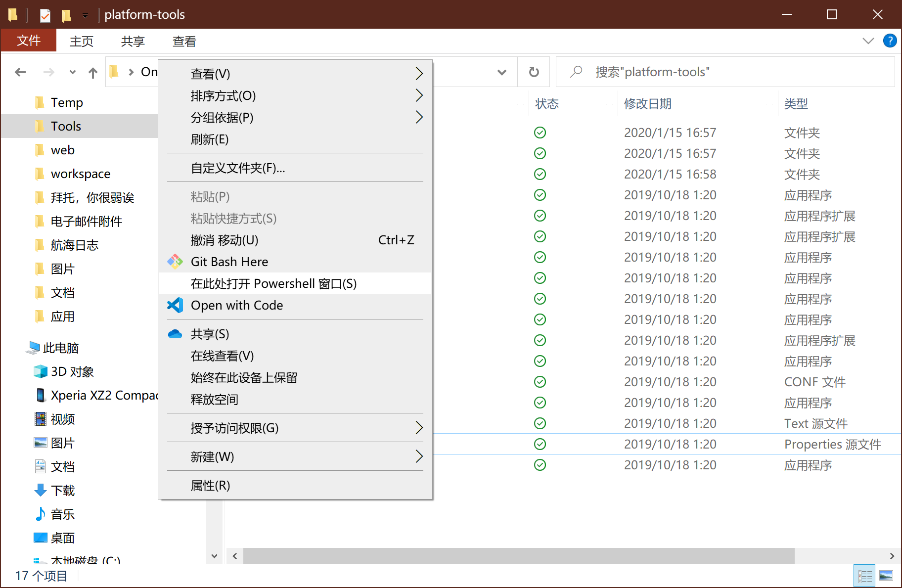Open 视频 library under This PC
The width and height of the screenshot is (902, 588).
point(55,419)
